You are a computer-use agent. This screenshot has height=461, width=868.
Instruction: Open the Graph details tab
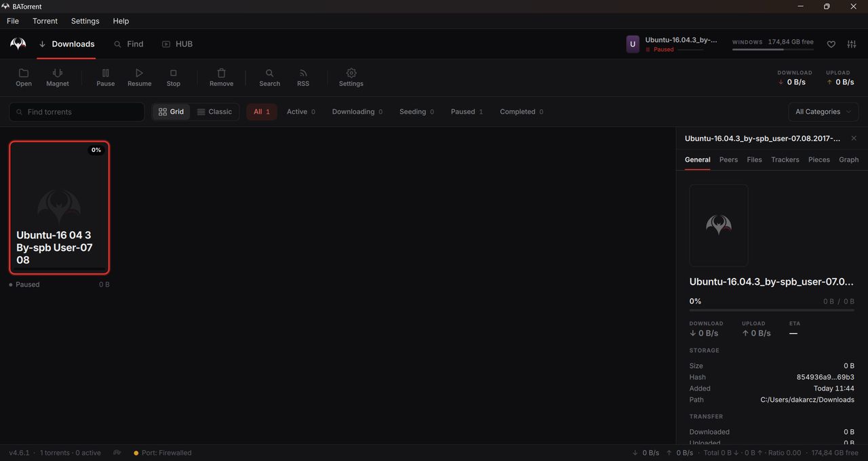click(x=848, y=160)
